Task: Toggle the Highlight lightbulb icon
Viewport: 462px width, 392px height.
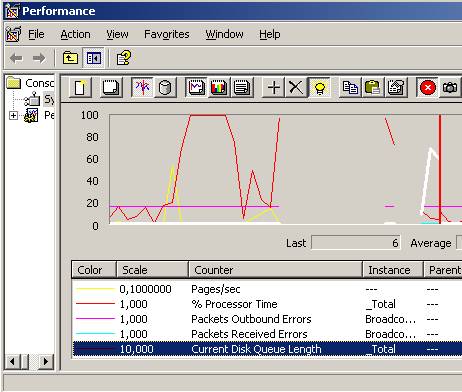Action: coord(319,88)
